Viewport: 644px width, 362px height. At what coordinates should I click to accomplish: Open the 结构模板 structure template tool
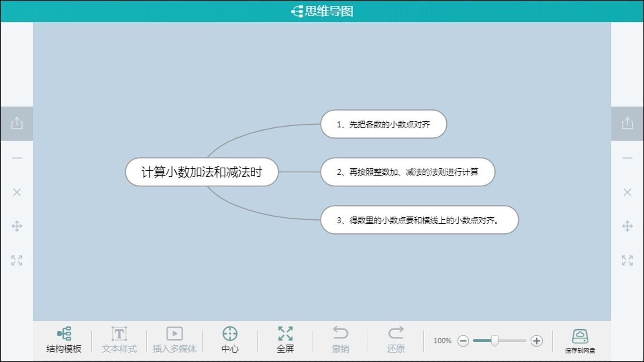pyautogui.click(x=64, y=334)
